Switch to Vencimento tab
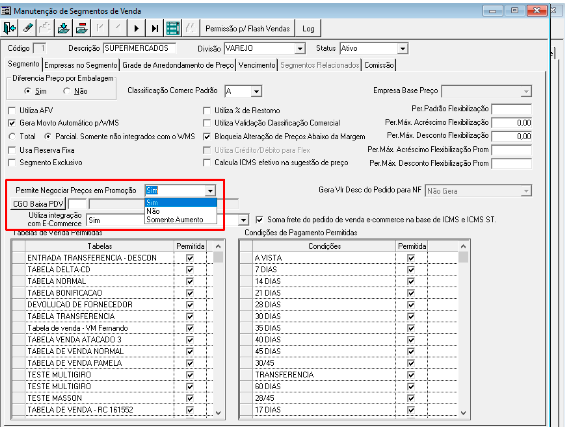Image resolution: width=565 pixels, height=431 pixels. coord(257,65)
